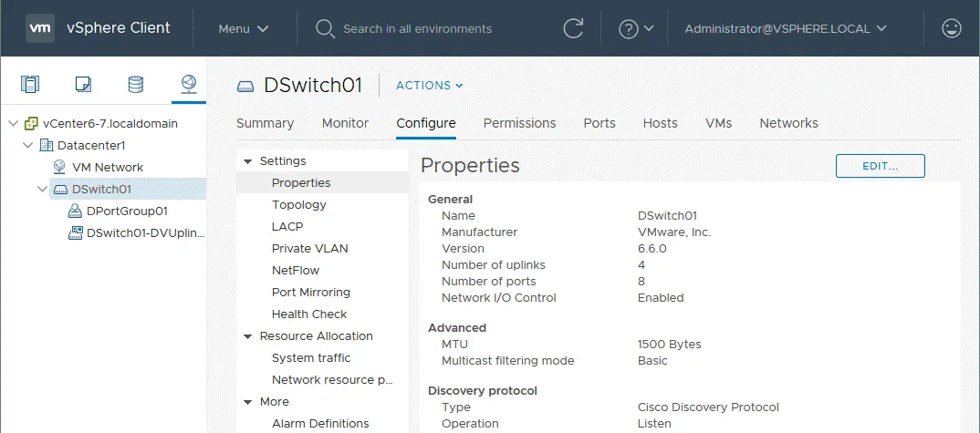This screenshot has width=980, height=433.
Task: Open the help question mark menu
Action: pyautogui.click(x=636, y=28)
